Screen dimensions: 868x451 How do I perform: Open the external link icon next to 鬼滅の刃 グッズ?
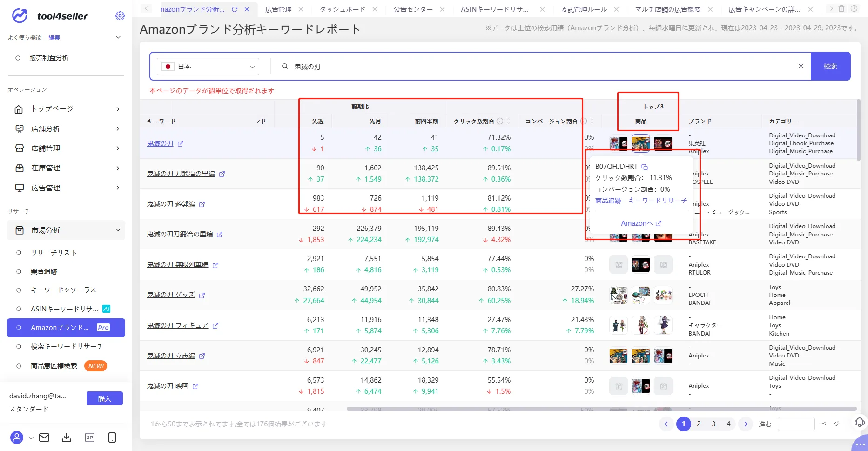[x=202, y=295]
